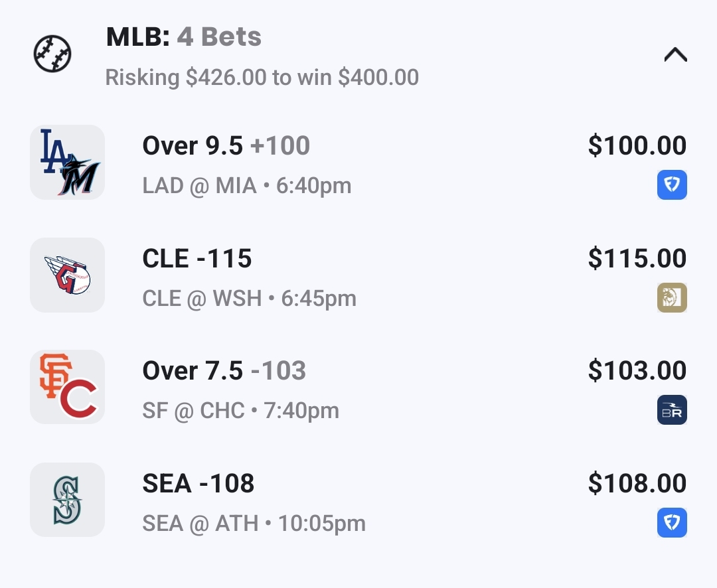Click the blue sportsbook icon under $100.00
The width and height of the screenshot is (717, 588).
pyautogui.click(x=672, y=185)
